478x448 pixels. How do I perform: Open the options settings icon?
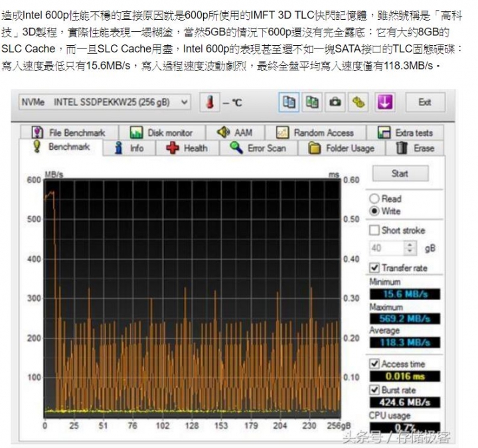(x=358, y=102)
